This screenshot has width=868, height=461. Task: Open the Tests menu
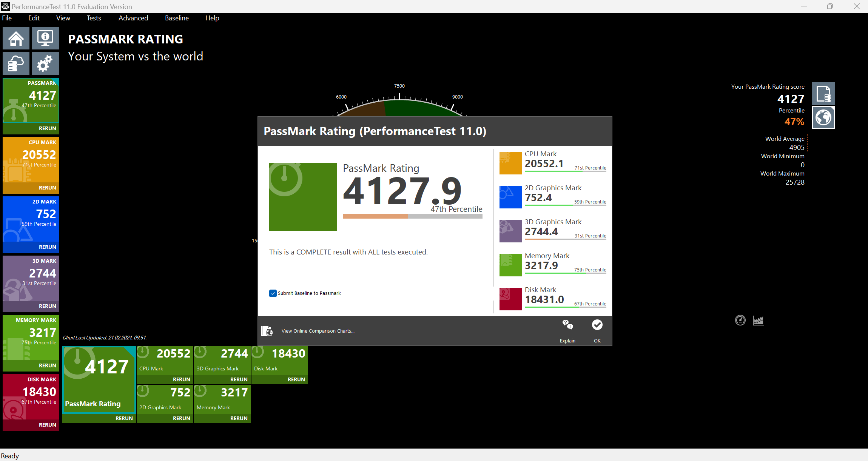point(94,18)
